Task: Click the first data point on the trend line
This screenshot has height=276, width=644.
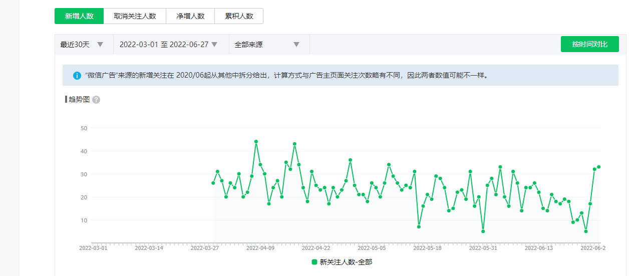Action: pyautogui.click(x=213, y=183)
